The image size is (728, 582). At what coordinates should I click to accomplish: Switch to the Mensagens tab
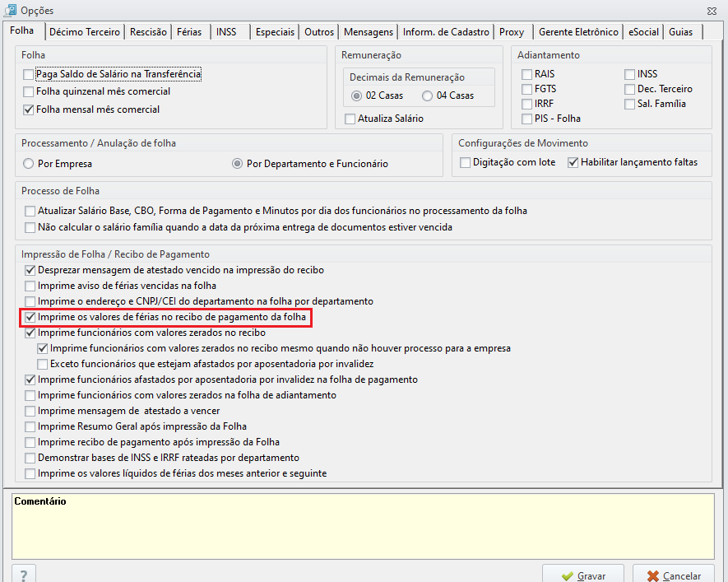[369, 32]
